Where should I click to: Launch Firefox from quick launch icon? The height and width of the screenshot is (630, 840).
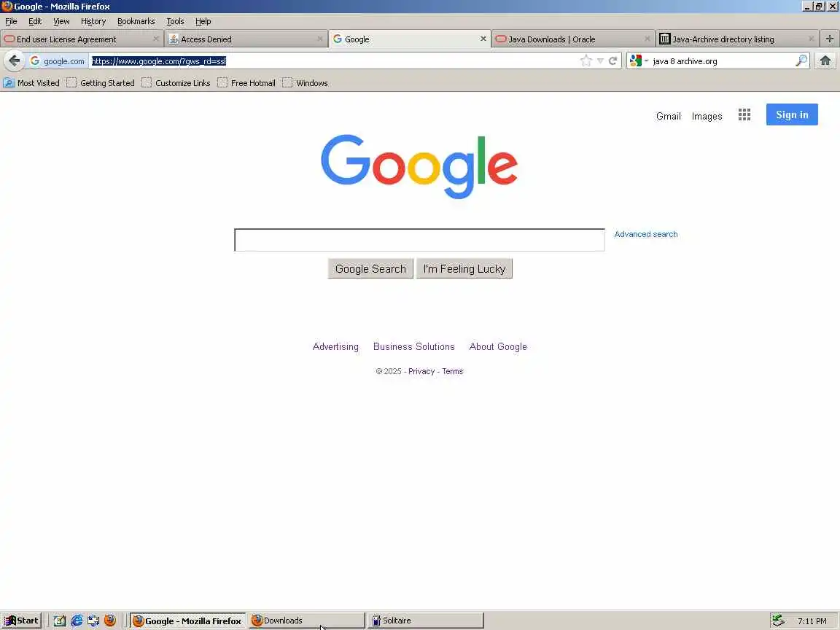tap(110, 621)
